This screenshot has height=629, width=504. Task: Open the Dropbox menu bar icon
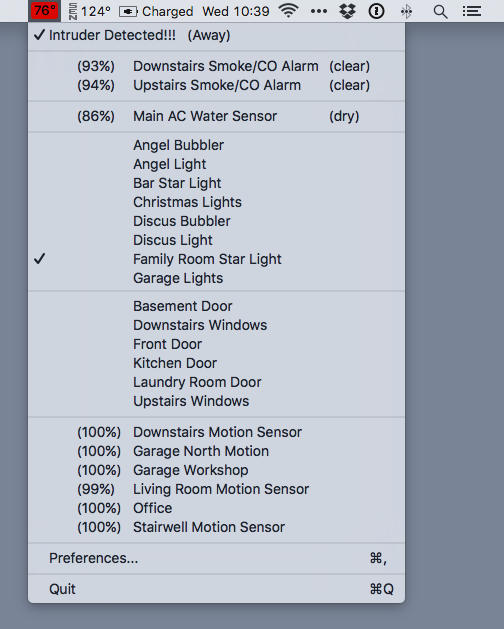[x=347, y=11]
